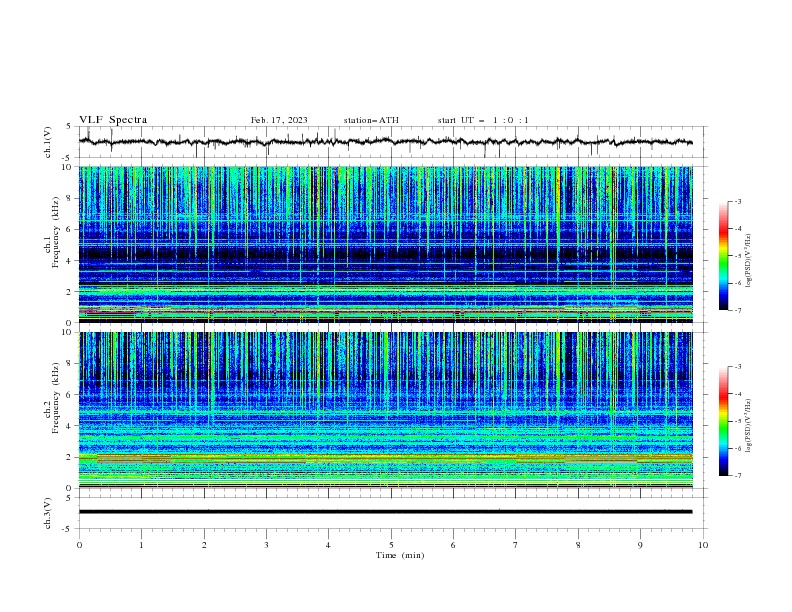Click the "start UT = 1 : 0 : 1" text
This screenshot has height=612, width=792.
point(483,120)
